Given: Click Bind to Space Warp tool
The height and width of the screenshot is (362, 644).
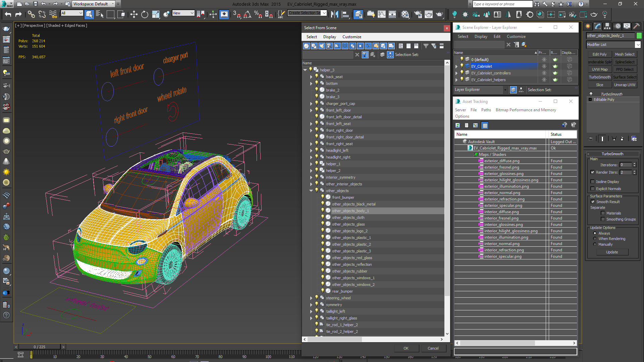Looking at the screenshot, I should (53, 14).
